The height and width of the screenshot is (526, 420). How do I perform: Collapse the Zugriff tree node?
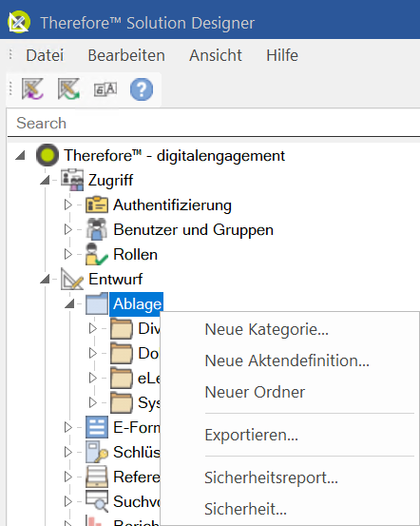coord(45,180)
